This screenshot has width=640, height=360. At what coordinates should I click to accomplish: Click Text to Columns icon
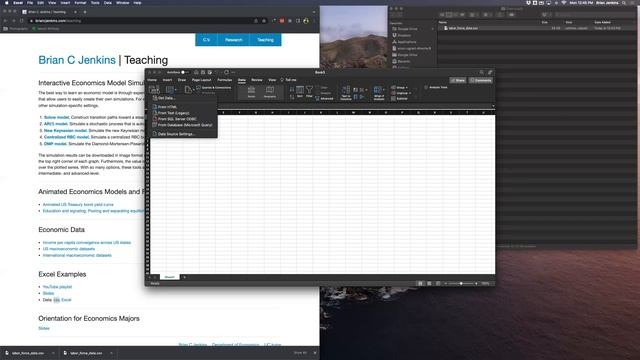coord(346,93)
